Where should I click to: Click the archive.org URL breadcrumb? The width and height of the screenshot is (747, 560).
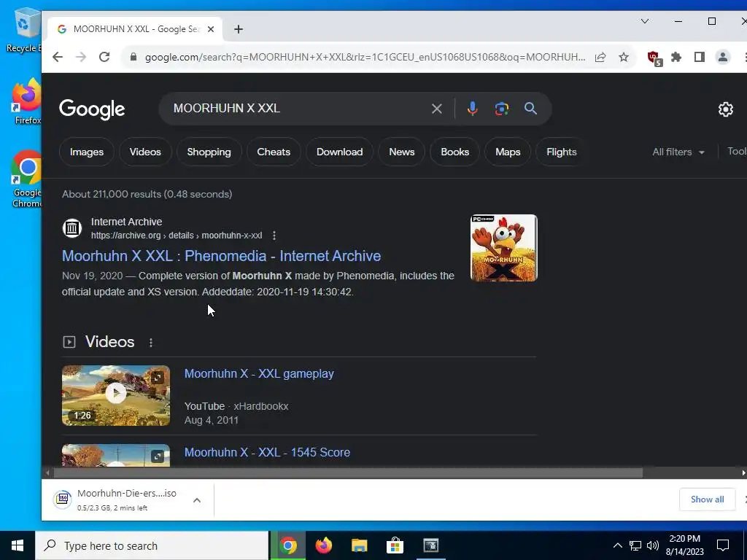click(x=177, y=236)
